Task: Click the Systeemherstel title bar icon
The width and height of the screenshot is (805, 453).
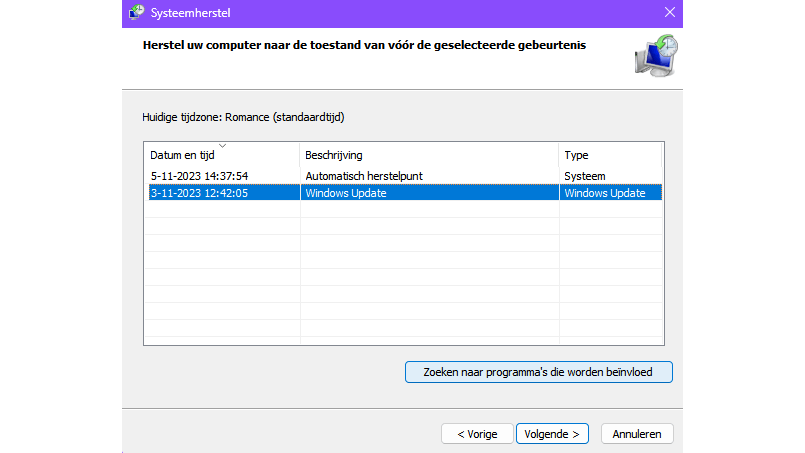Action: pos(135,11)
